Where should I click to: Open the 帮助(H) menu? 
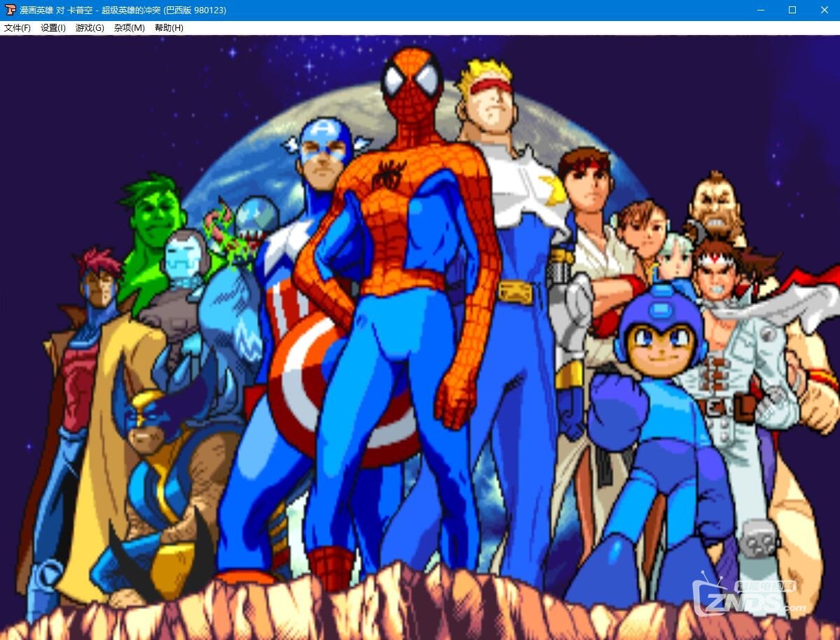click(169, 28)
